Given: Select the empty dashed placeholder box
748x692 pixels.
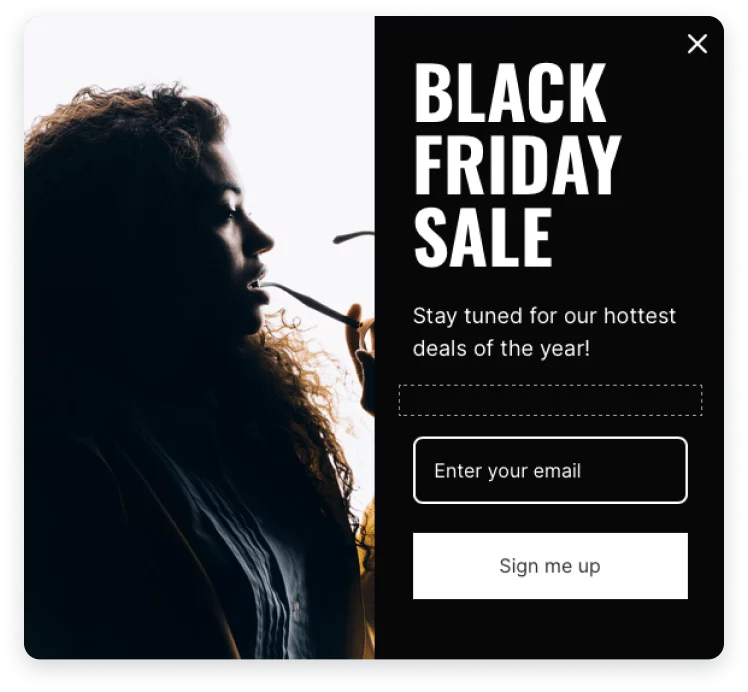Looking at the screenshot, I should [550, 400].
